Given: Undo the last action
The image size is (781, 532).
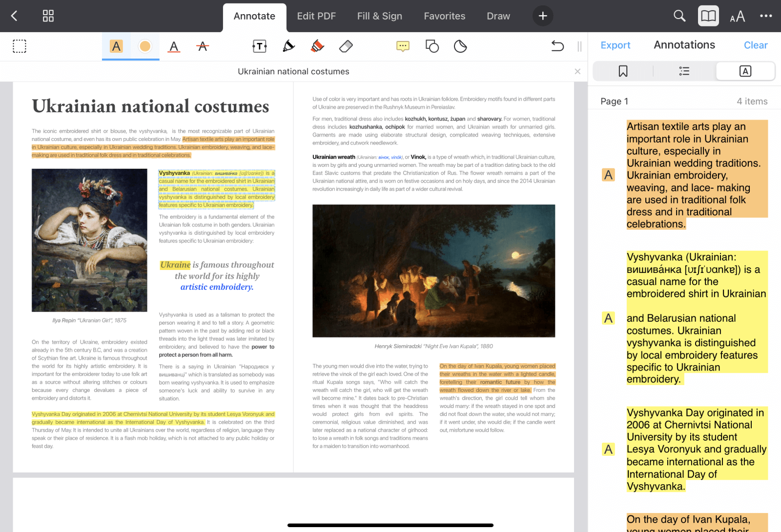Looking at the screenshot, I should pos(557,46).
